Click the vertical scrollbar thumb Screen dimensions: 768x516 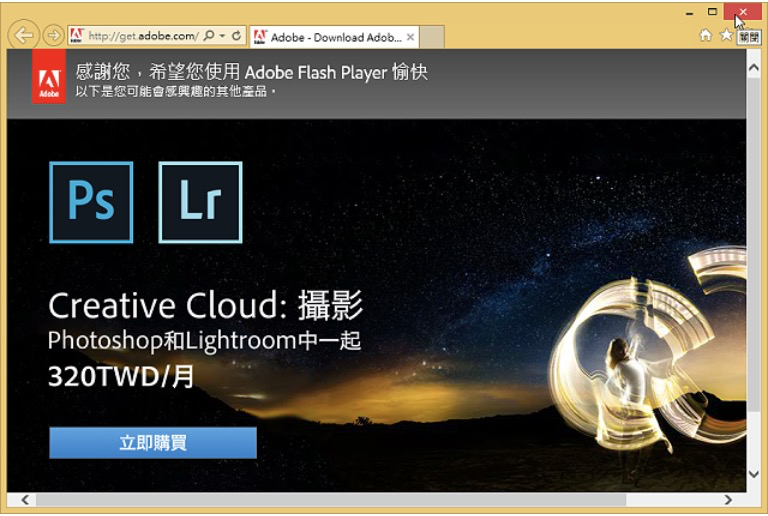click(x=754, y=245)
